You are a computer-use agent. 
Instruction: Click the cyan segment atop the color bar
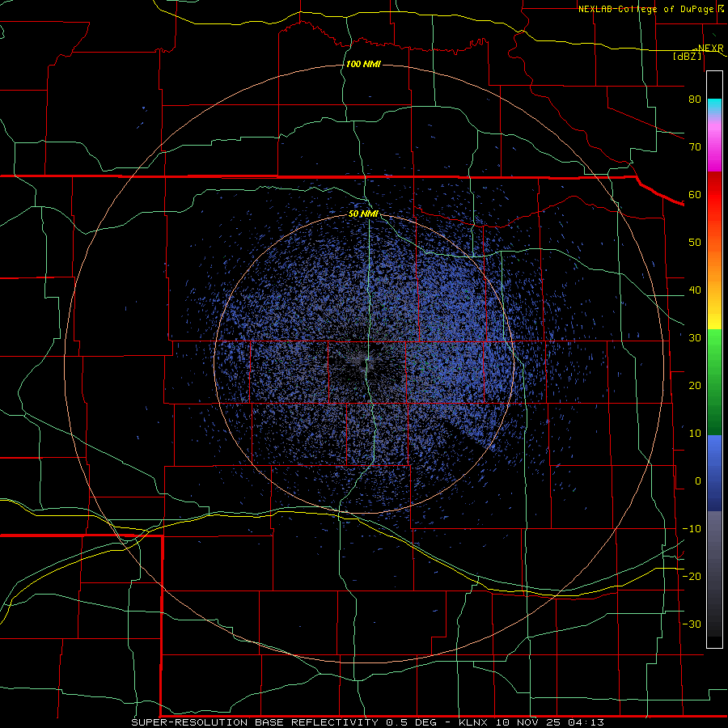(714, 106)
